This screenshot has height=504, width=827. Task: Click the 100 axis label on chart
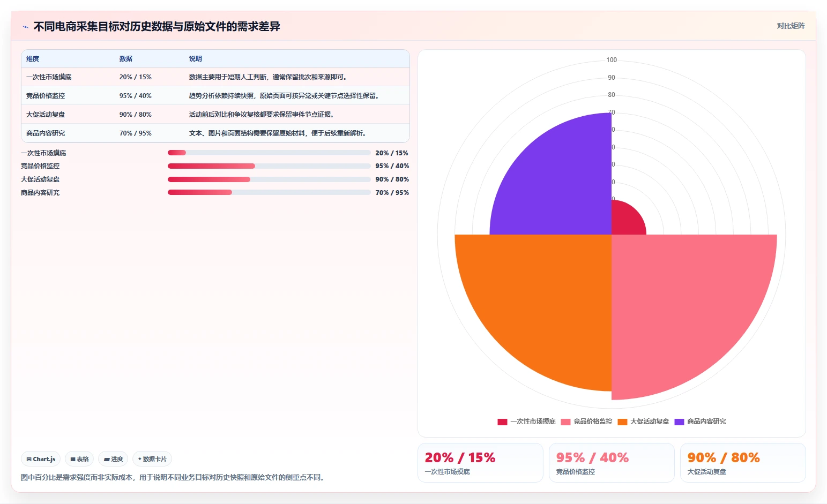pyautogui.click(x=612, y=60)
